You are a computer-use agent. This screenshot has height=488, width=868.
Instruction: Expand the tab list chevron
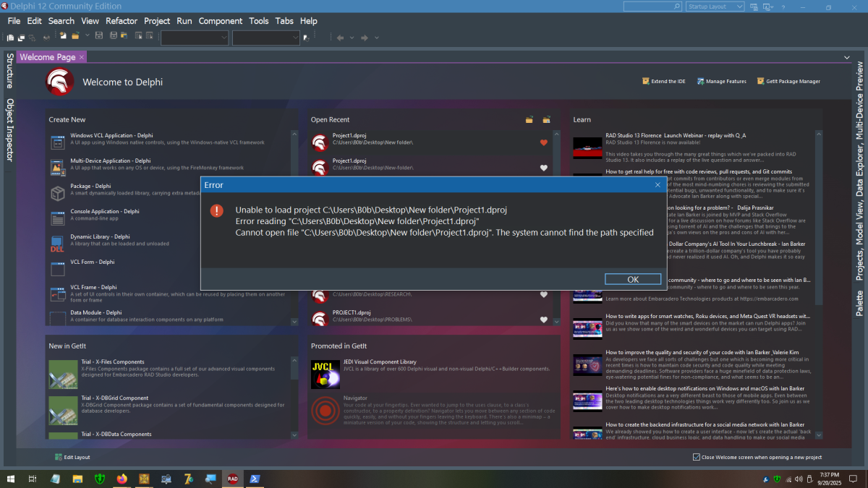pyautogui.click(x=847, y=57)
